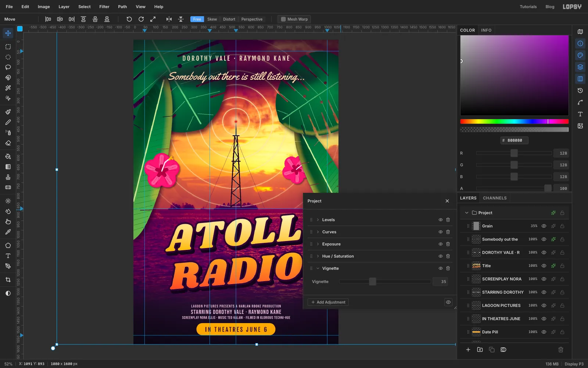Toggle visibility of the Vignette adjustment
This screenshot has width=588, height=368.
click(440, 268)
